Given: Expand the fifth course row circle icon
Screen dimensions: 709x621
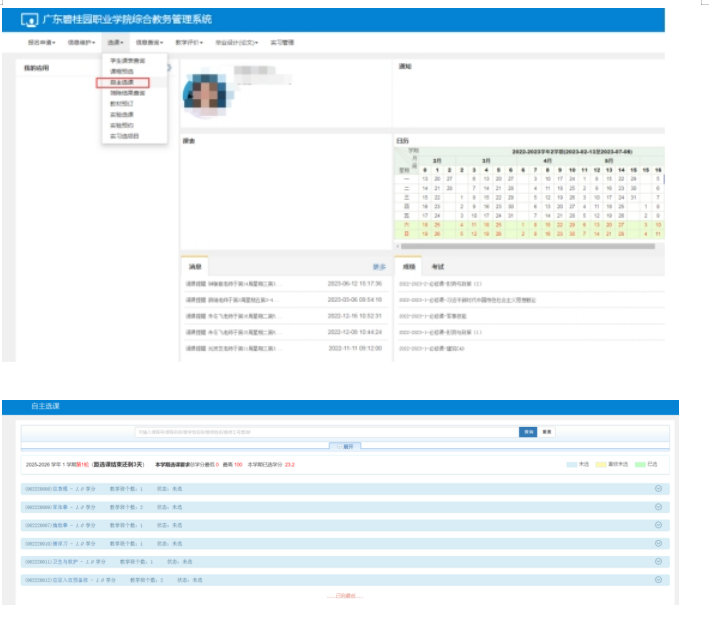Looking at the screenshot, I should click(658, 561).
